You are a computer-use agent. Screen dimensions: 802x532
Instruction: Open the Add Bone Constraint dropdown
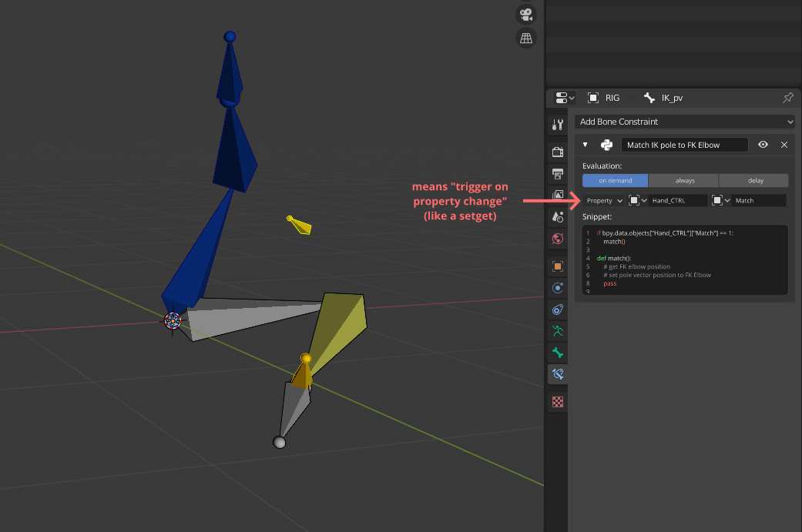coord(685,122)
